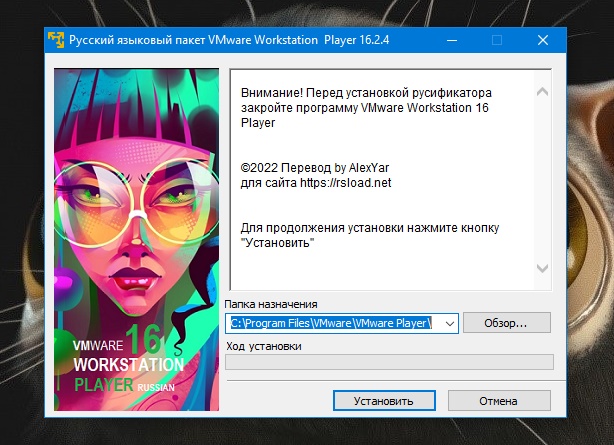Click the 'Внимание! Перед установкой русификатора' text

tap(366, 93)
